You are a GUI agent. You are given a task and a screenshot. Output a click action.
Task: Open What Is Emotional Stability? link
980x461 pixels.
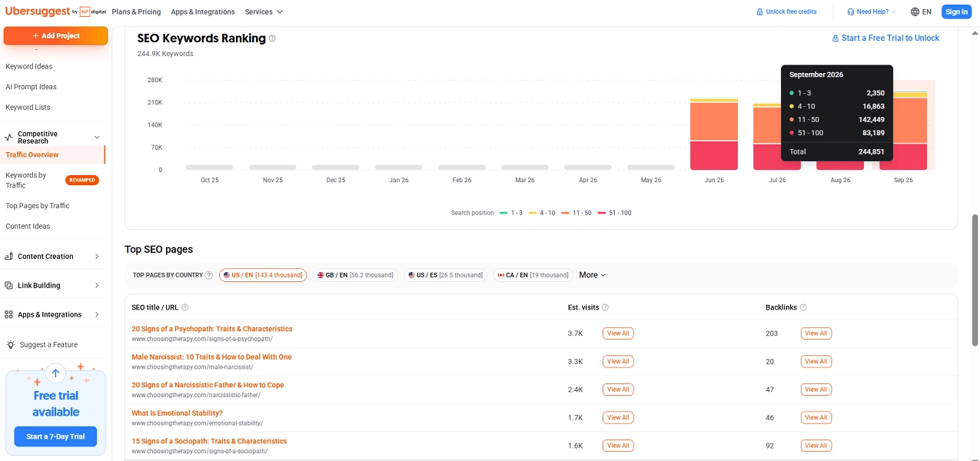[177, 413]
